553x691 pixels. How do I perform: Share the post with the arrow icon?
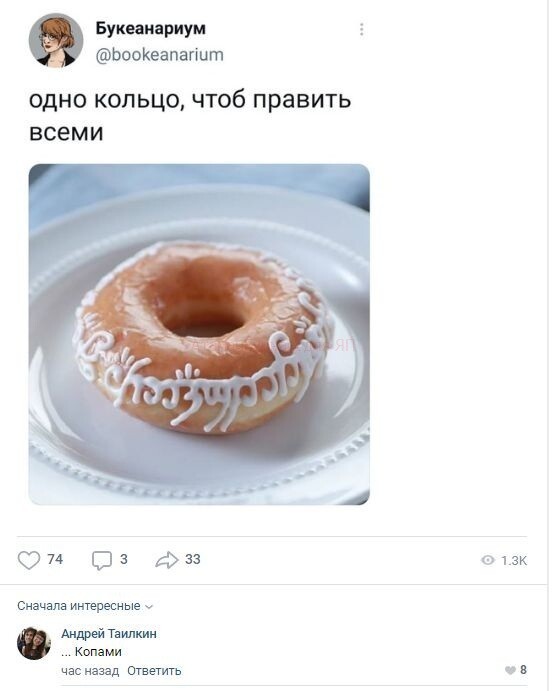[x=167, y=560]
